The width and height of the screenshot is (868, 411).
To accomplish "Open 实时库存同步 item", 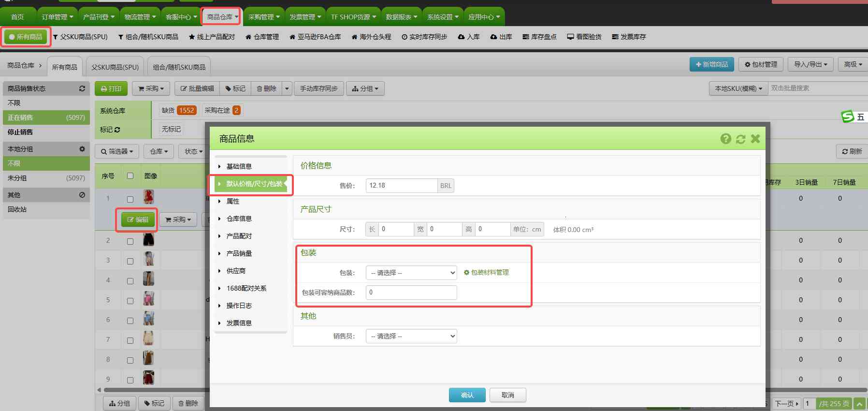I will (x=424, y=37).
